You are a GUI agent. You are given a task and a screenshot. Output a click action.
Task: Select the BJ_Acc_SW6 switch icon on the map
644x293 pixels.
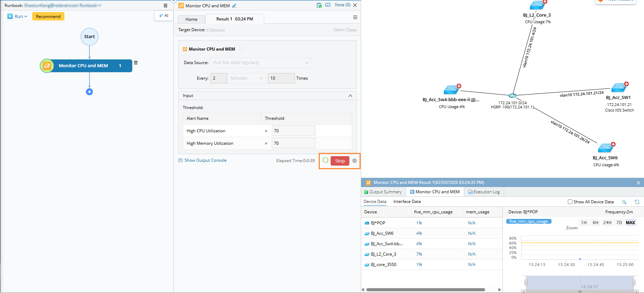click(x=606, y=147)
